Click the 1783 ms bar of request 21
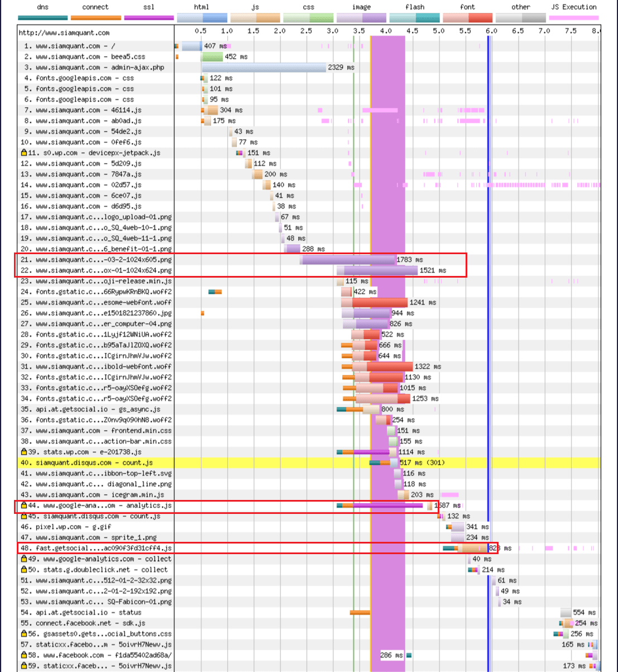618x672 pixels. [348, 260]
